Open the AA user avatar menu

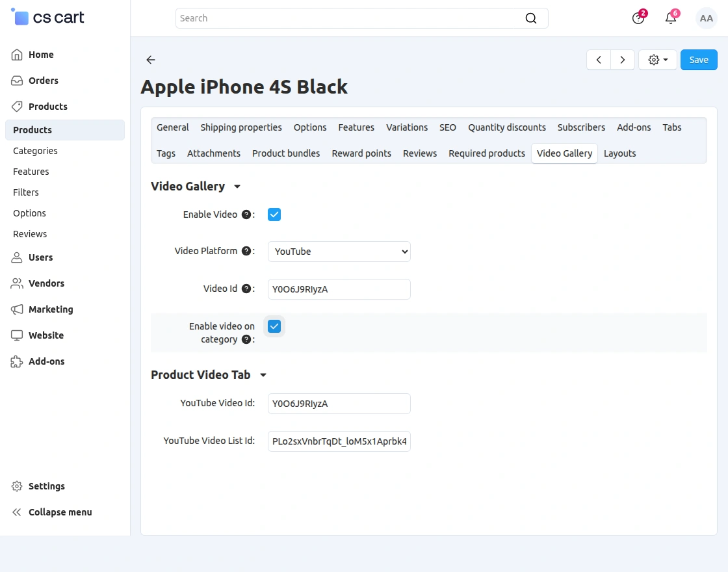click(x=706, y=18)
